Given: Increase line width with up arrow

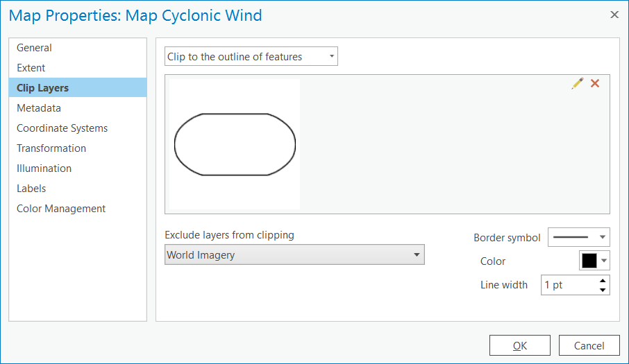Looking at the screenshot, I should (603, 281).
